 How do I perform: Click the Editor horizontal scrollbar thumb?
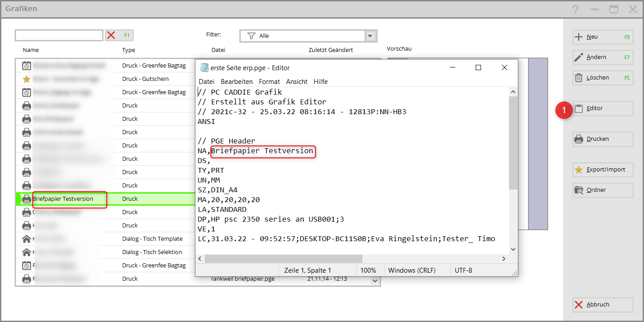(283, 258)
